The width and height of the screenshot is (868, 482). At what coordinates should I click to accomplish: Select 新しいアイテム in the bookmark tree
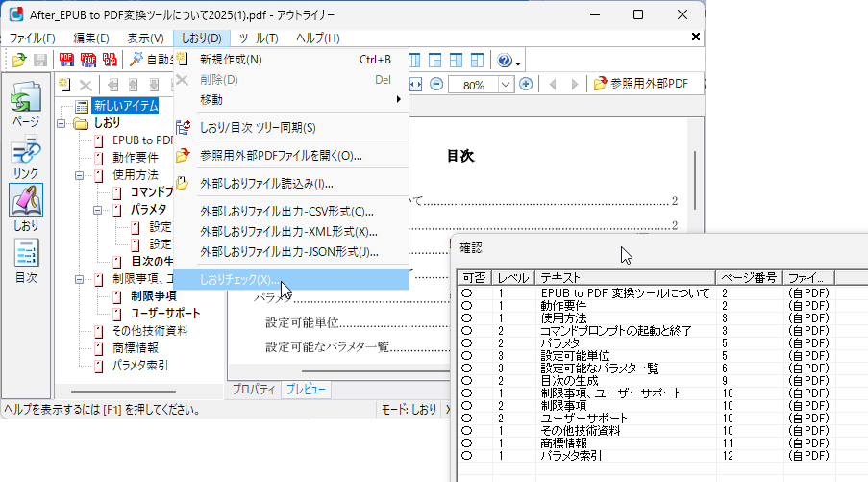pos(126,106)
